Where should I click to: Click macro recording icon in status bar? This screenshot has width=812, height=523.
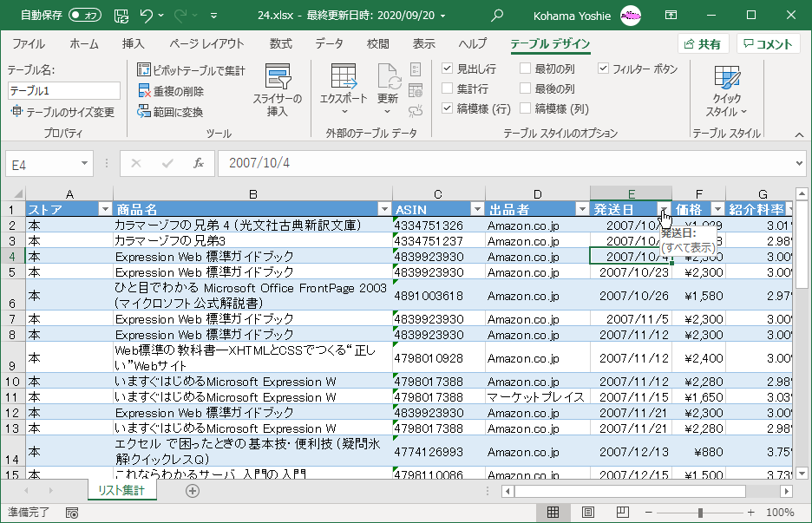pos(72,513)
